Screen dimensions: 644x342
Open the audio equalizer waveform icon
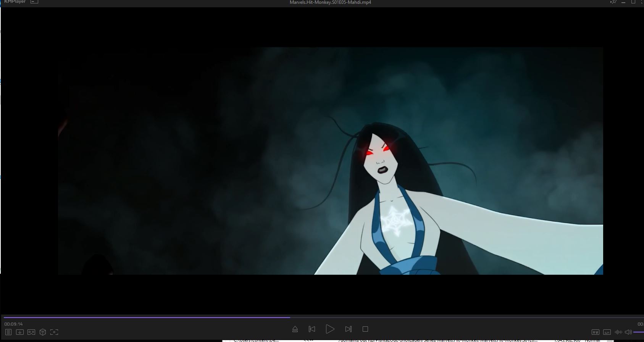[618, 332]
